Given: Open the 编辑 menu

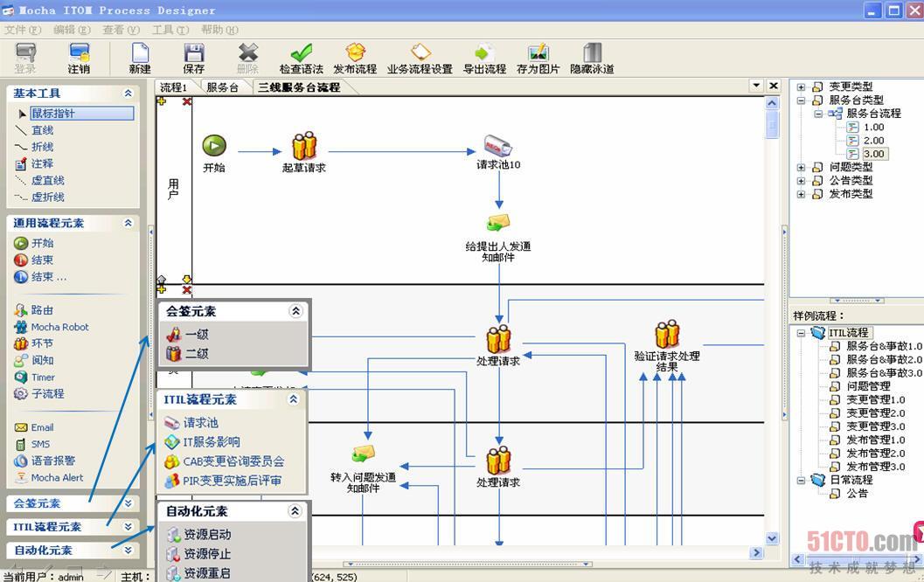Looking at the screenshot, I should (x=72, y=30).
